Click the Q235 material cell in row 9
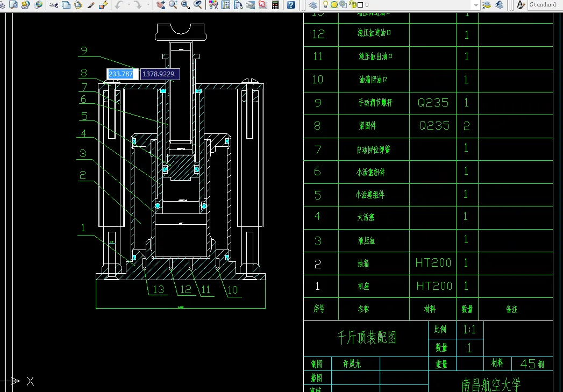The height and width of the screenshot is (392, 563). click(433, 103)
